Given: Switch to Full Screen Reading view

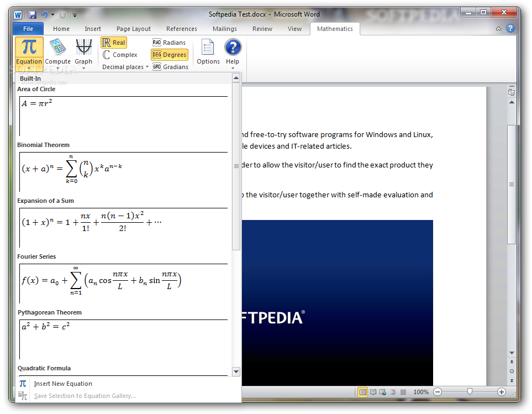Looking at the screenshot, I should (373, 392).
